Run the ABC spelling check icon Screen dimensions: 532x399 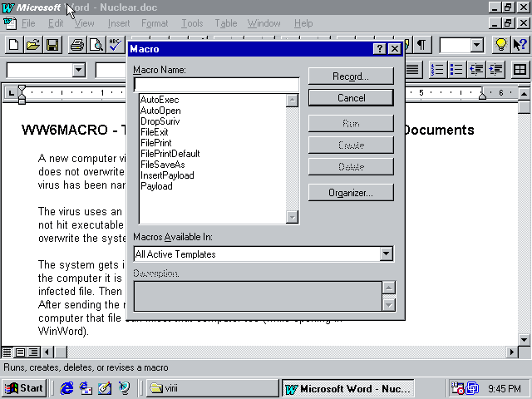point(116,44)
